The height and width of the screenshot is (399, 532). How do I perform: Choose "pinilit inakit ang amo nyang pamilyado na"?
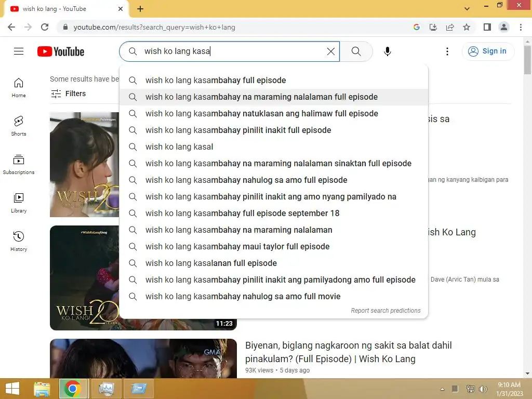click(274, 197)
